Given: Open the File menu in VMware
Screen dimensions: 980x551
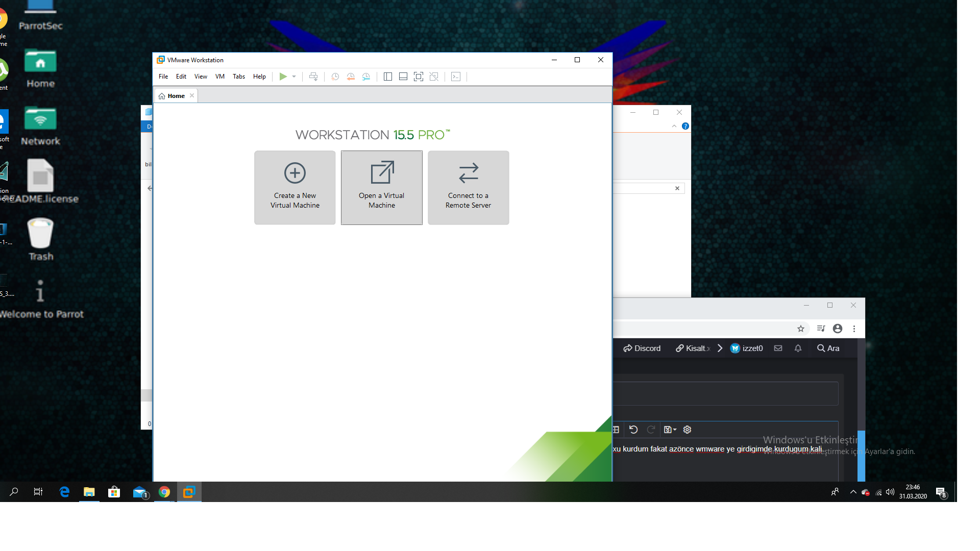Looking at the screenshot, I should [163, 77].
